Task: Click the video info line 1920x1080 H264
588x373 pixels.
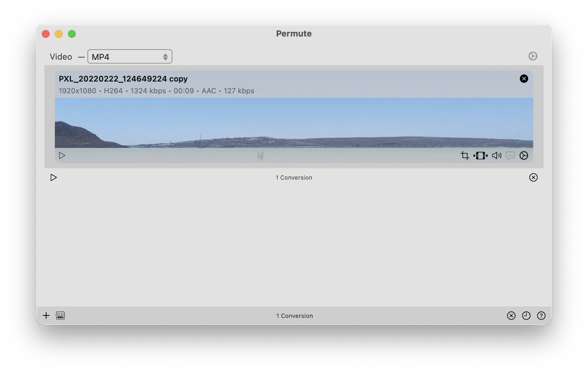Action: click(x=157, y=91)
